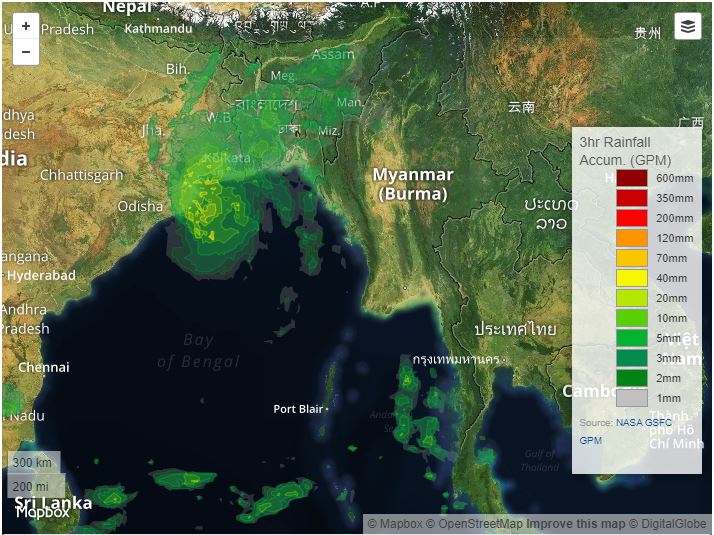Click the Gulf of Thailand label

coord(540,460)
